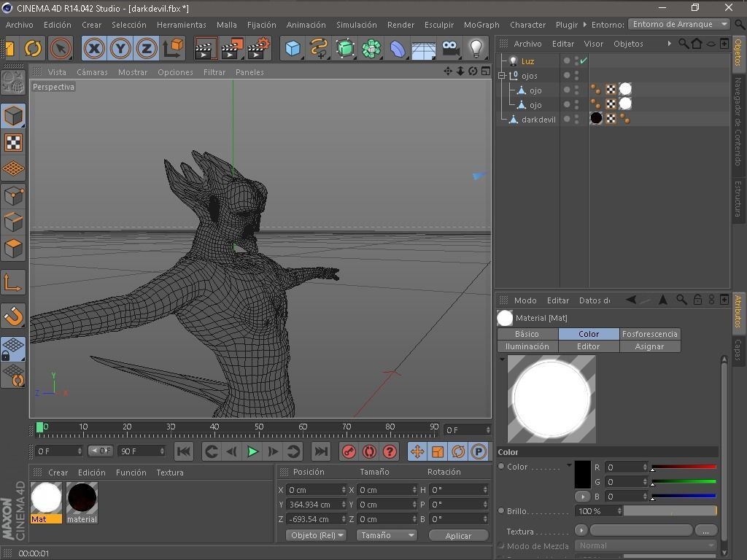Open the Iluminación tab
Viewport: 747px width, 560px height.
[x=527, y=346]
